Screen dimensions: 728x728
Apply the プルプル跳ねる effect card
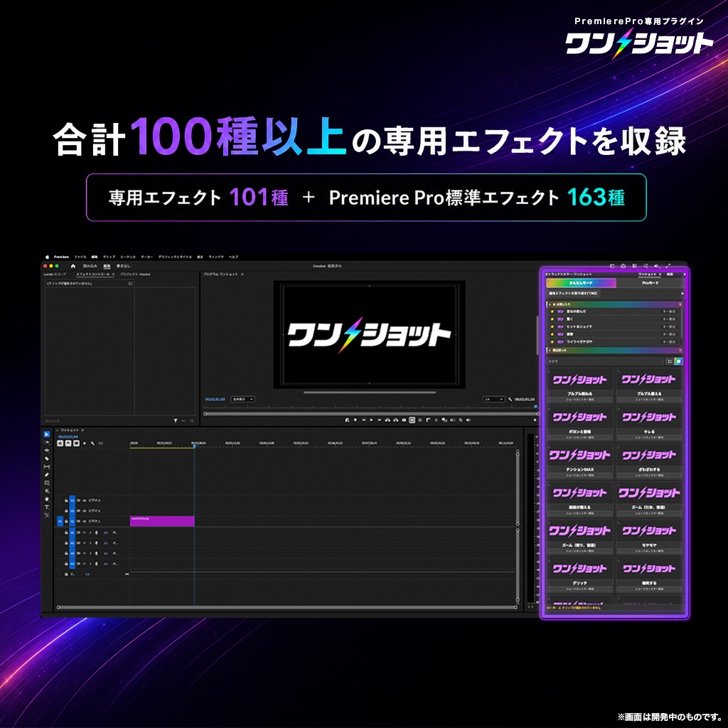580,385
